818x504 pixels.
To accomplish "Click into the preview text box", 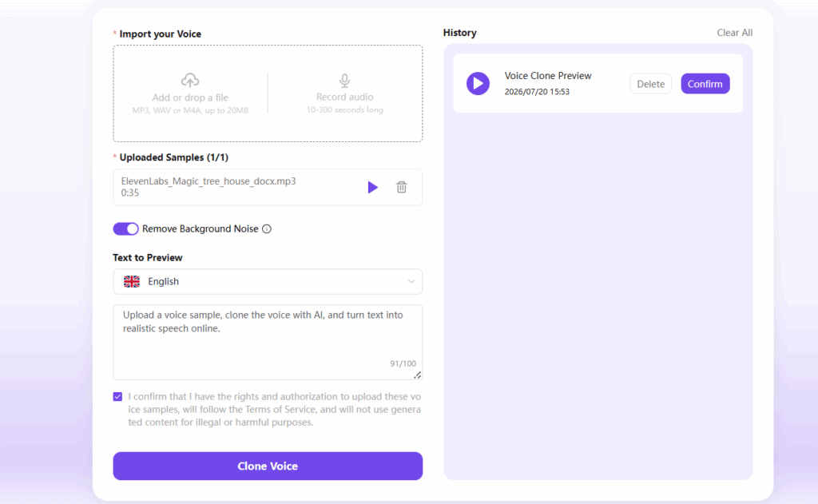I will (268, 343).
